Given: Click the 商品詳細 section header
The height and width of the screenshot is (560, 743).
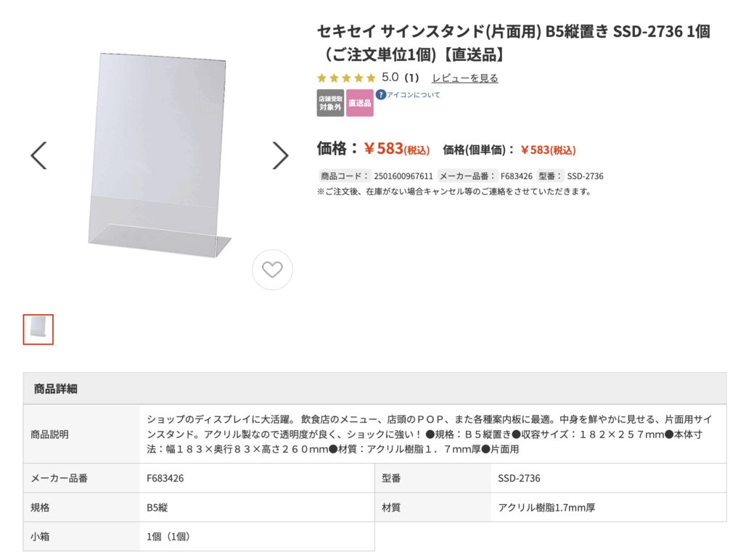Looking at the screenshot, I should tap(56, 389).
